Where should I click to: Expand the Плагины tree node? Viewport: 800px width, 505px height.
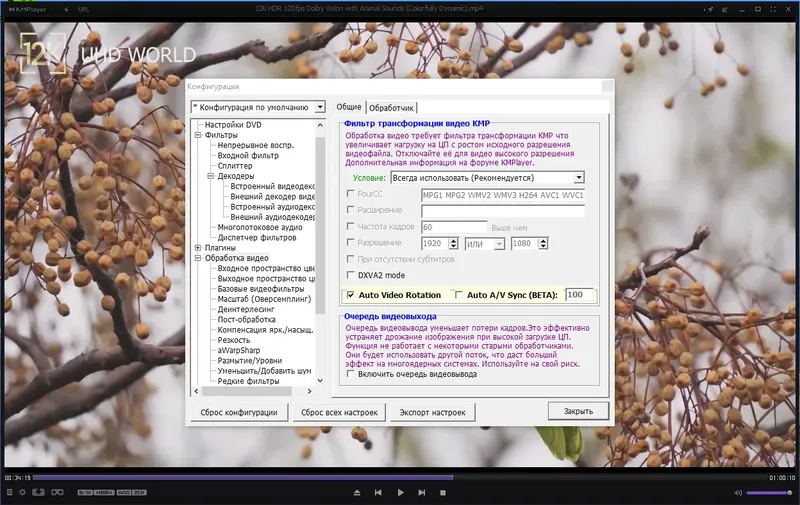point(198,248)
